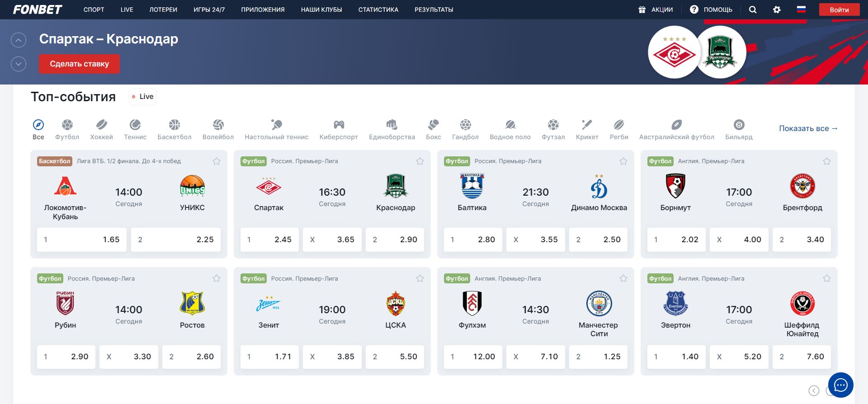Show next banner with down chevron
This screenshot has height=404, width=868.
point(19,64)
